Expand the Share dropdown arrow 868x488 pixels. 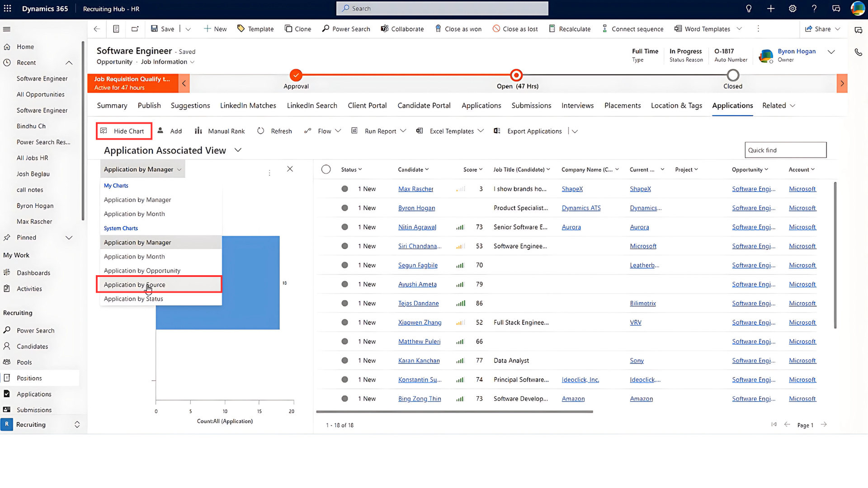tap(838, 29)
